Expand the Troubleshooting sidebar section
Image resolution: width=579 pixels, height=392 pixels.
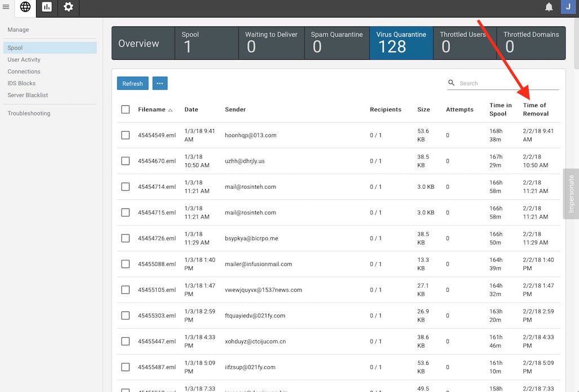click(x=29, y=113)
